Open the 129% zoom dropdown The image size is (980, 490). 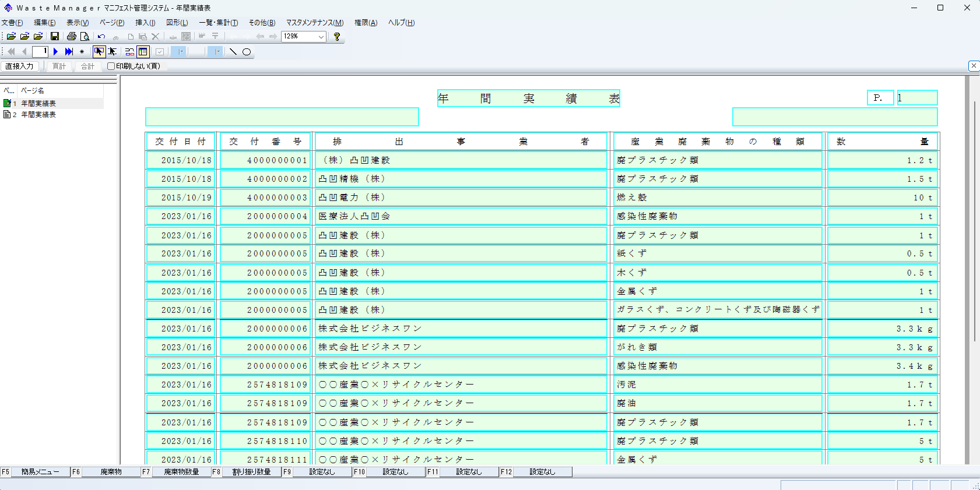(x=321, y=36)
